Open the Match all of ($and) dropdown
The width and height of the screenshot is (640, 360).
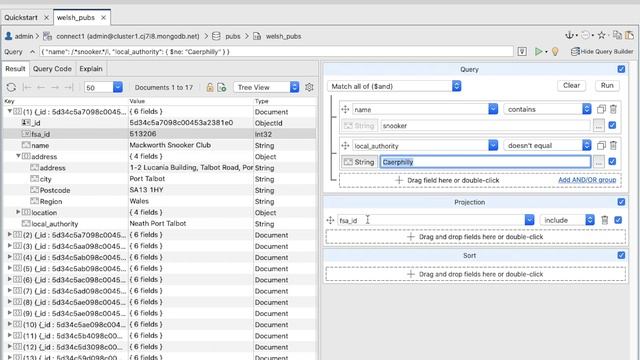[456, 86]
